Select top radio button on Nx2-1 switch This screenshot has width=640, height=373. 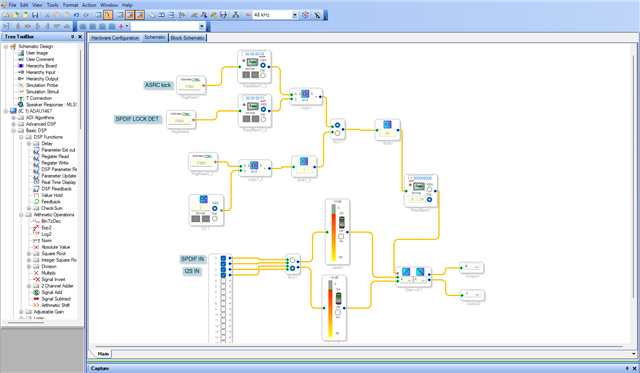coord(292,260)
